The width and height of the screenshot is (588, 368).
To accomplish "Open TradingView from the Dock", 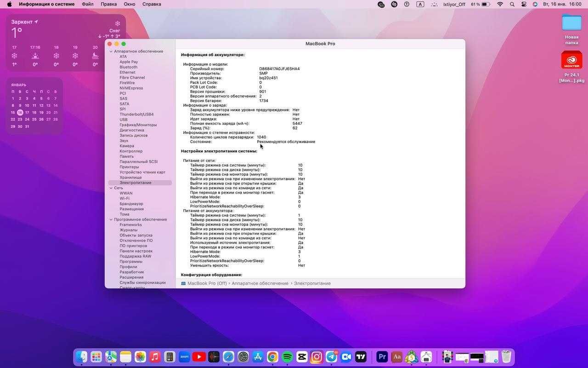I will point(361,356).
